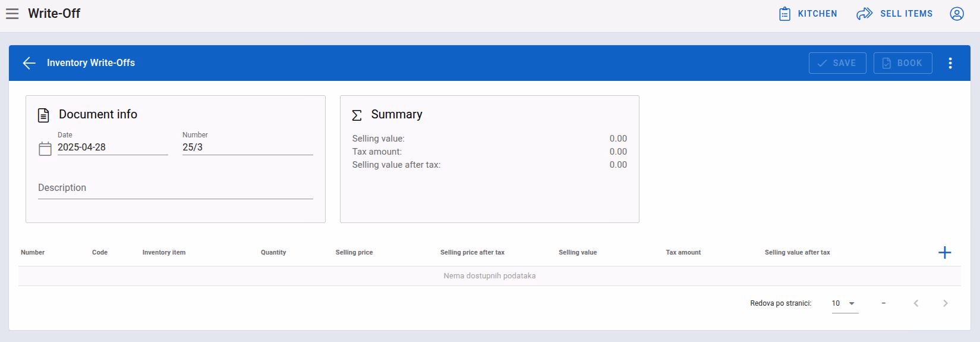Image resolution: width=980 pixels, height=342 pixels.
Task: Open the KITCHEN link
Action: pyautogui.click(x=808, y=14)
